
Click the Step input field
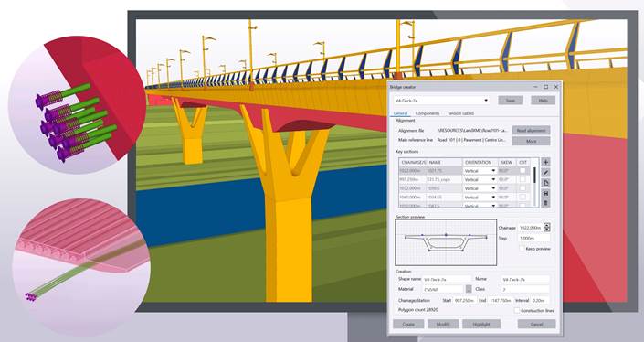(534, 238)
